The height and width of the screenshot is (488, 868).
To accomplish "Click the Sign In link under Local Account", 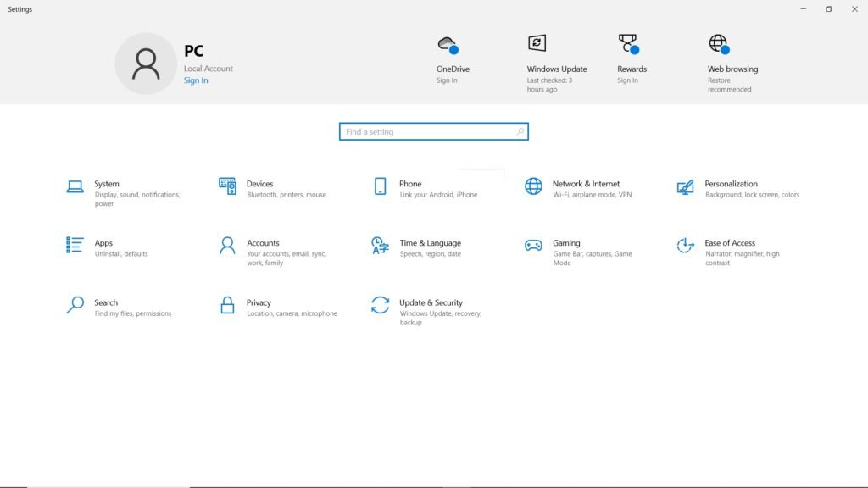I will 196,80.
